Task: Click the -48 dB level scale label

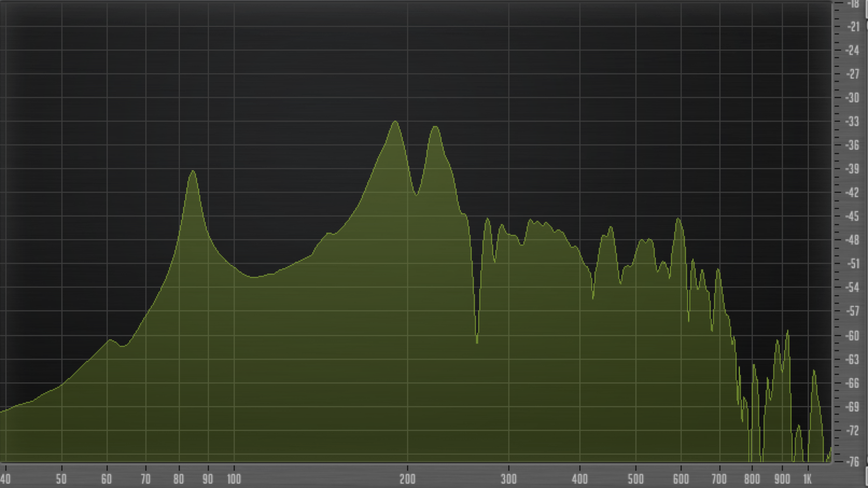Action: 852,240
